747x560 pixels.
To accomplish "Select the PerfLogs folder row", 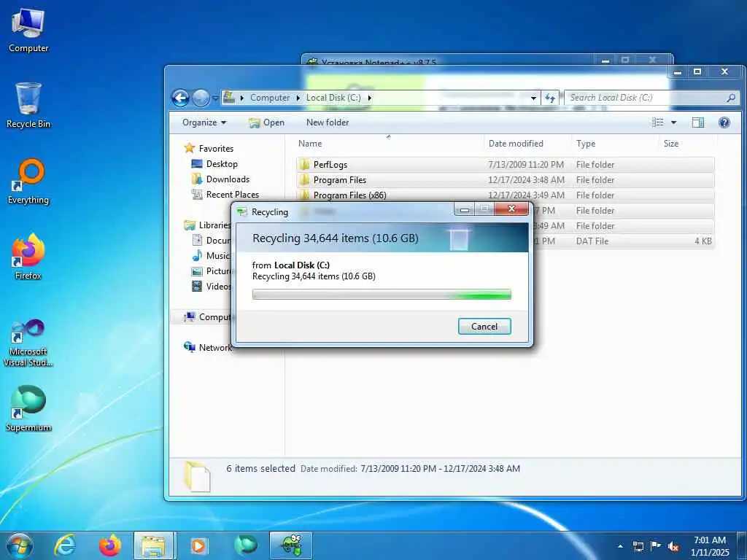I will [505, 165].
